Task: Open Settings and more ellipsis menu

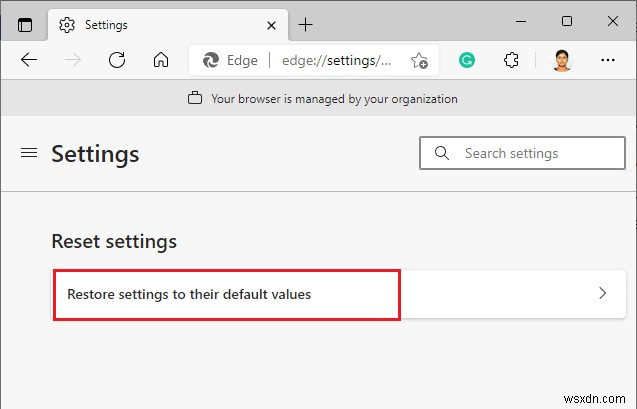Action: pos(607,60)
